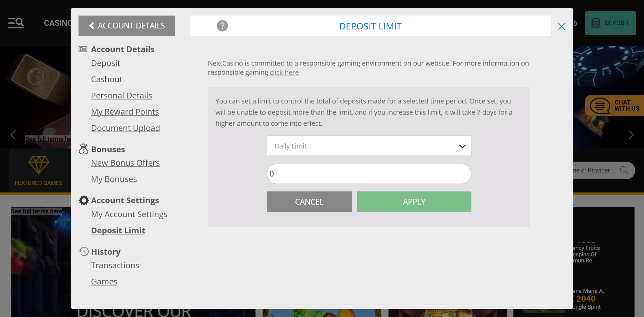
Task: Click FEATURED GAMES tab label
Action: pos(39,183)
